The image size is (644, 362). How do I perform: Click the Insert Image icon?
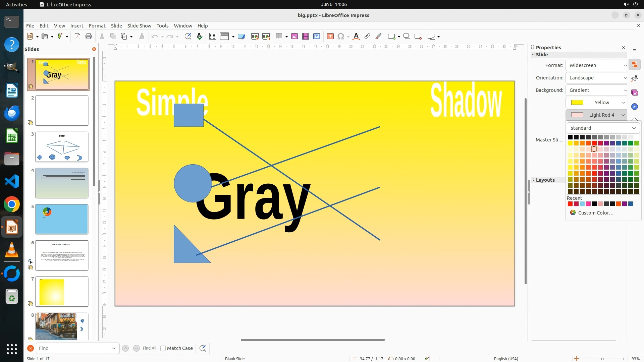point(294,37)
